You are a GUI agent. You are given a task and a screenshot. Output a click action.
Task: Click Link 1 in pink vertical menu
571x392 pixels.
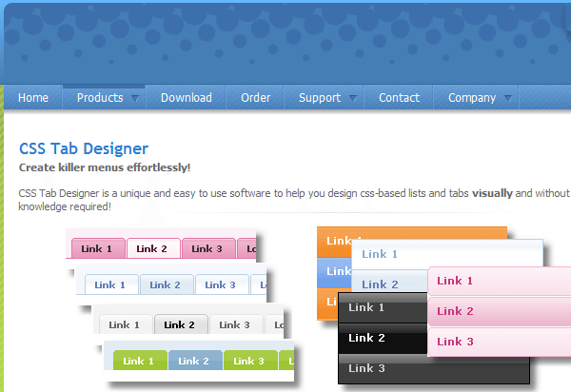pyautogui.click(x=500, y=281)
